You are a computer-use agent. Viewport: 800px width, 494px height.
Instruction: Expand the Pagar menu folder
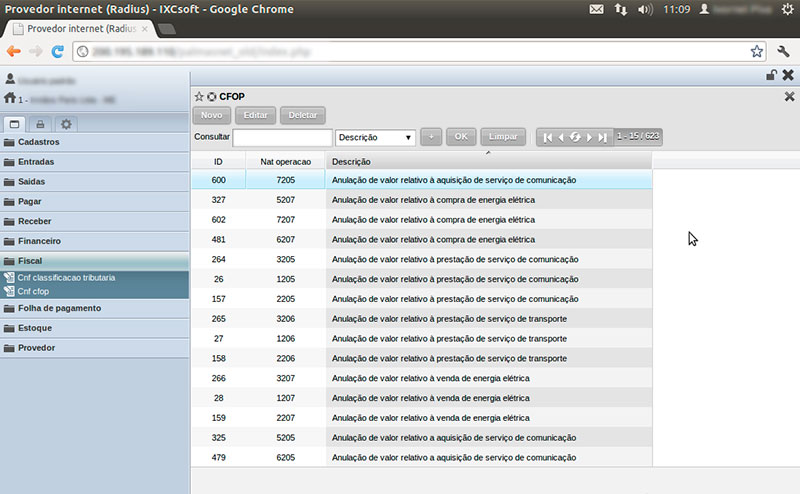tap(95, 202)
